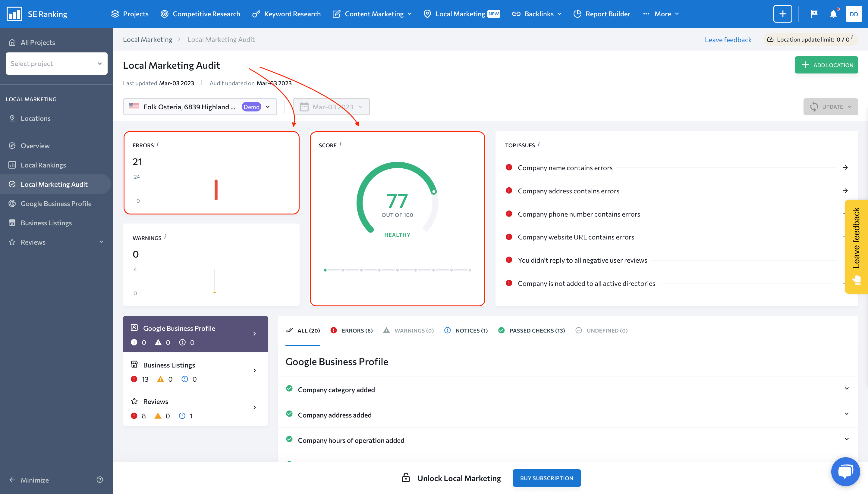
Task: Open the UPDATE dropdown button
Action: (831, 107)
